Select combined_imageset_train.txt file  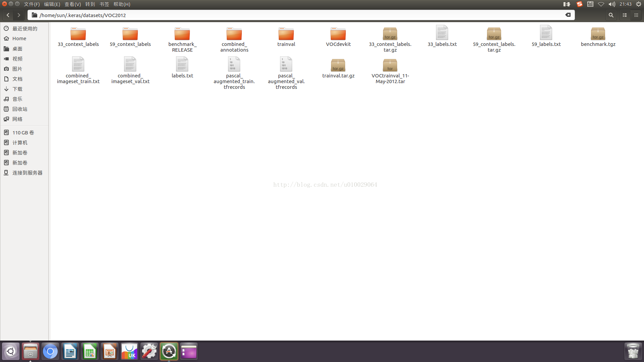(78, 70)
